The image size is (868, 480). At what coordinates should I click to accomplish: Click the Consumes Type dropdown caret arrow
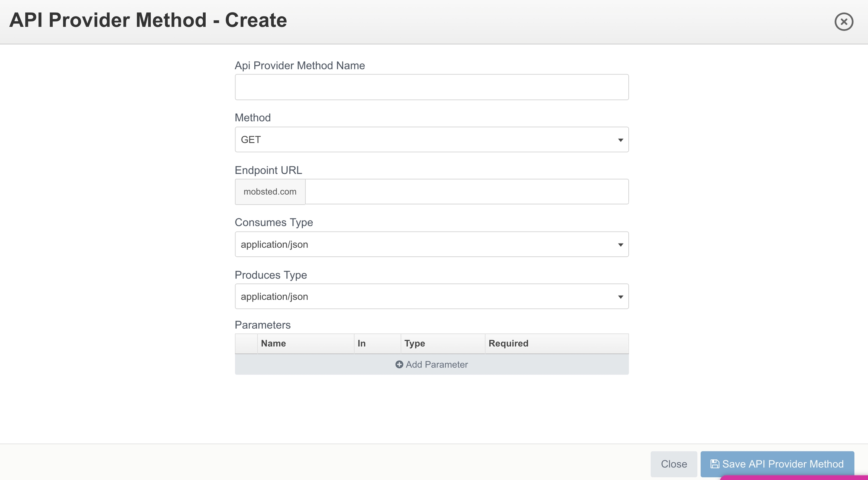(x=620, y=245)
